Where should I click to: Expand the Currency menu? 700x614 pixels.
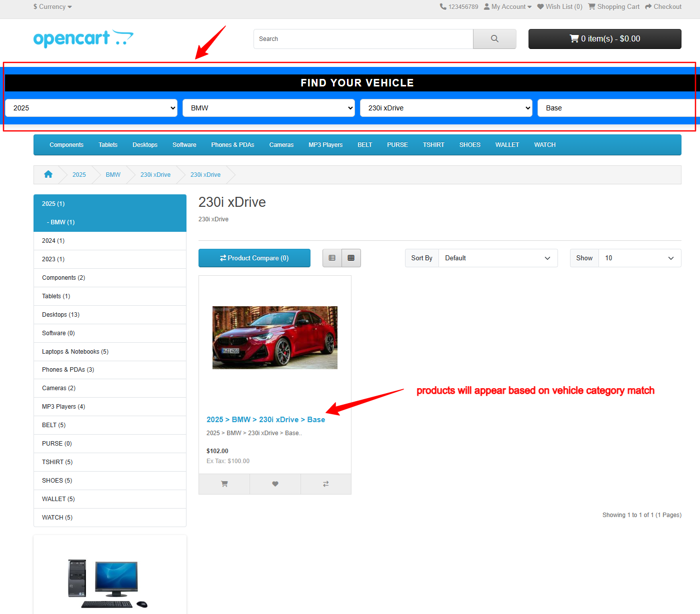(x=52, y=7)
